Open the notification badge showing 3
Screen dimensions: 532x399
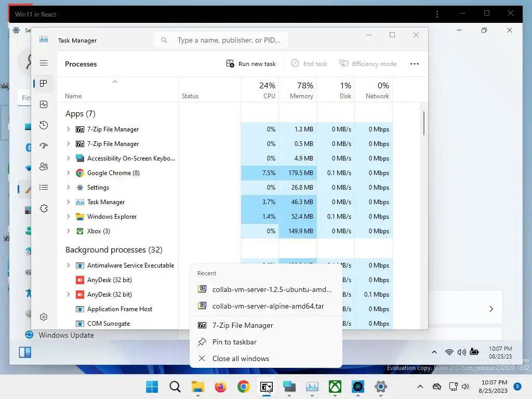pyautogui.click(x=517, y=387)
